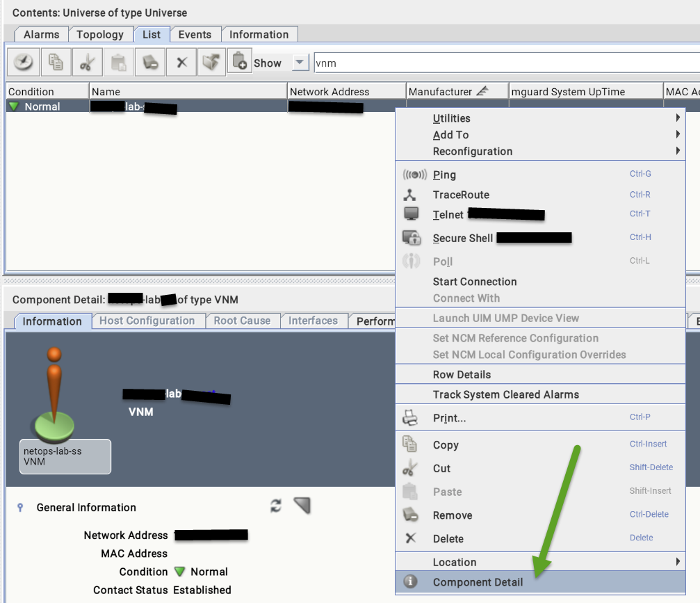Screen dimensions: 700x603
Task: Click the scissors Cut toolbar icon
Action: tap(87, 63)
